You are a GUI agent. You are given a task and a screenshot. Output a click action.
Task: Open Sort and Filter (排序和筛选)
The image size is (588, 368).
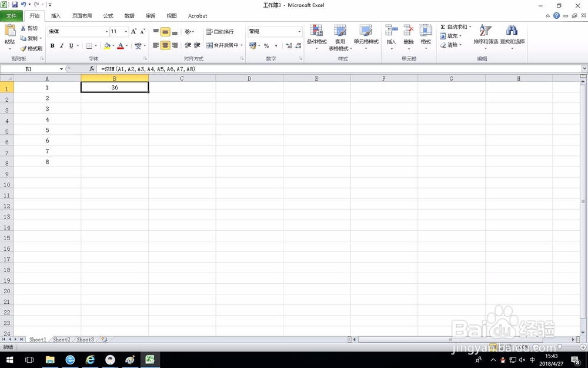pos(486,37)
